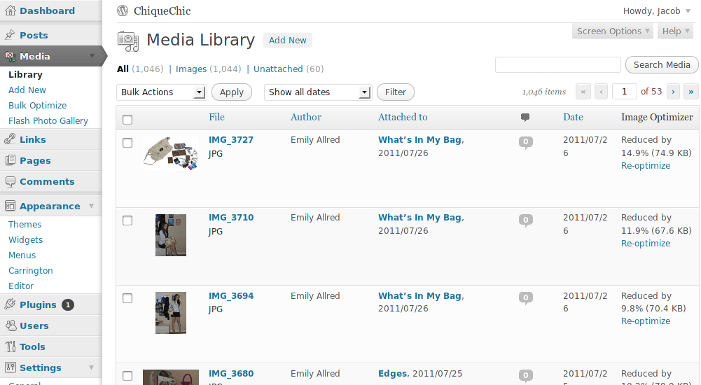The image size is (701, 385).
Task: Go to next page arrow in pagination
Action: (673, 92)
